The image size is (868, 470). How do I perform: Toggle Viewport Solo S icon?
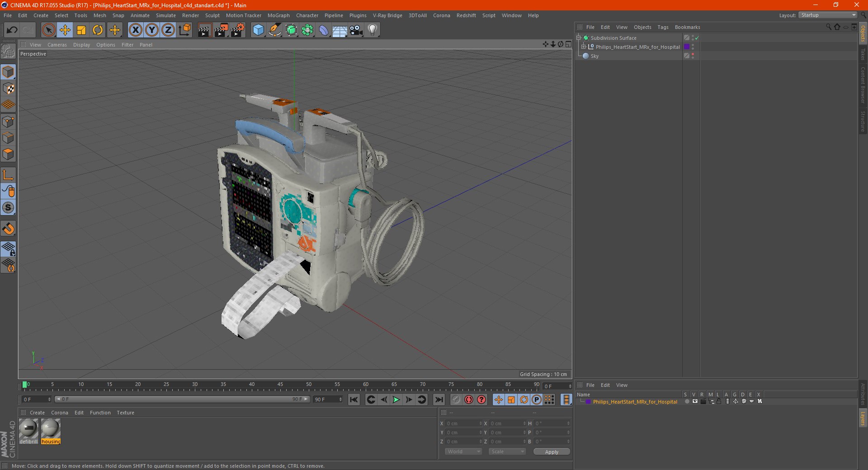pyautogui.click(x=8, y=208)
